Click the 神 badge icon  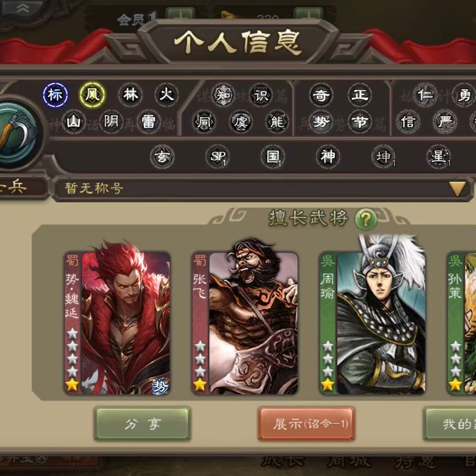point(328,156)
